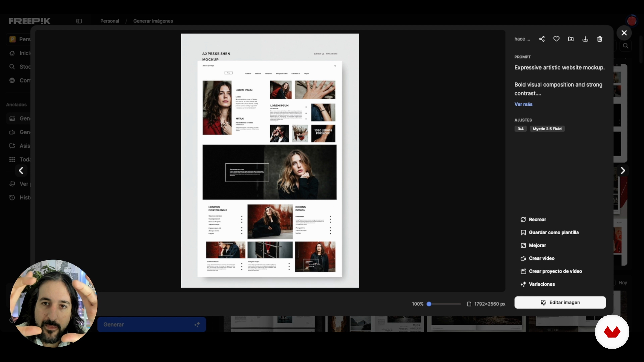Like the image with the heart icon
The height and width of the screenshot is (362, 644).
556,39
